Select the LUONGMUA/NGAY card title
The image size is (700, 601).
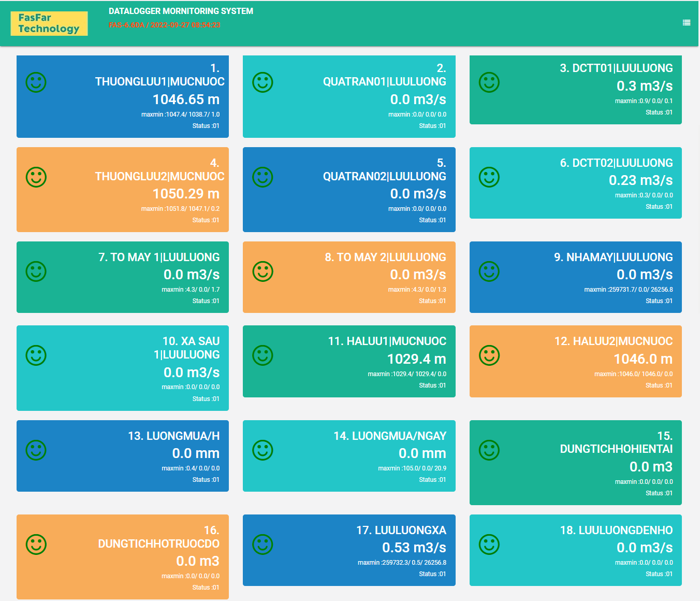389,436
